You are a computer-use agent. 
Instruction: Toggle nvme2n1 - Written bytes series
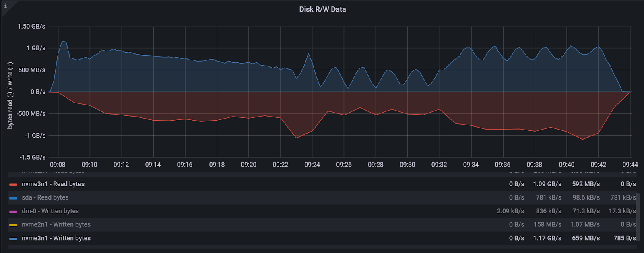pos(56,224)
